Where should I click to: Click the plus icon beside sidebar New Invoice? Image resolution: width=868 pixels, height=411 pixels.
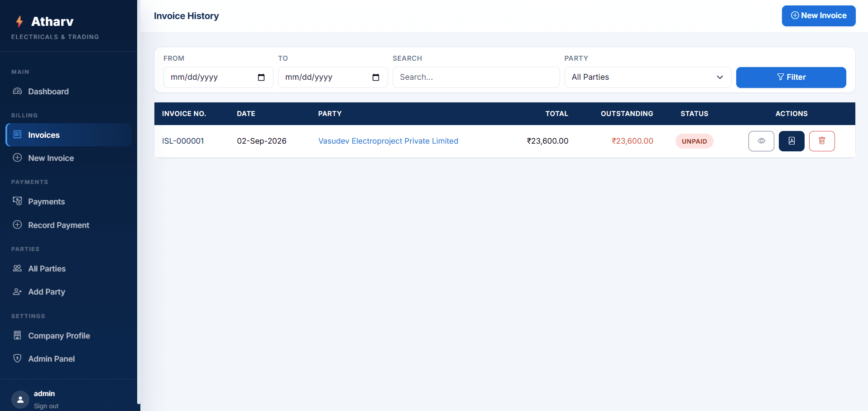pyautogui.click(x=17, y=158)
